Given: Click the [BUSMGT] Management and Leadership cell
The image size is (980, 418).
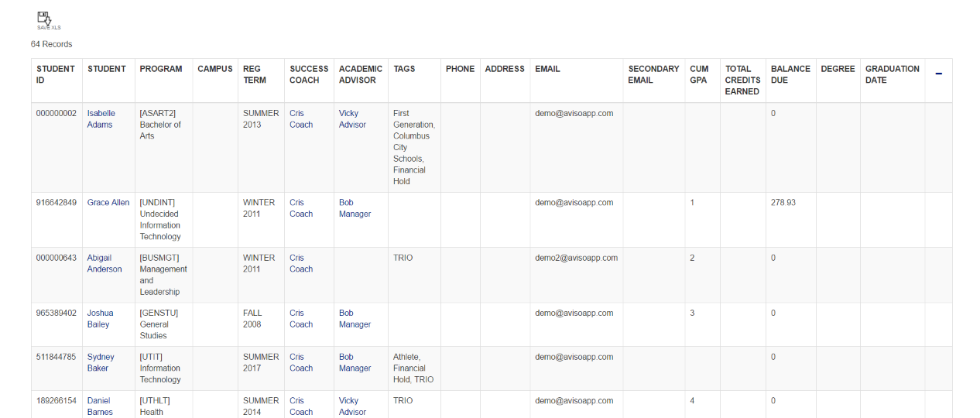Looking at the screenshot, I should pos(163,275).
